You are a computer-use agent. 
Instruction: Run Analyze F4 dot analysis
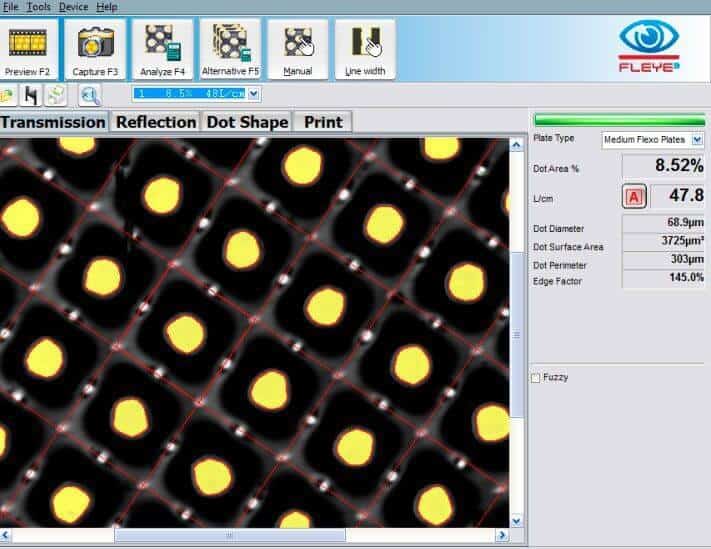coord(162,50)
